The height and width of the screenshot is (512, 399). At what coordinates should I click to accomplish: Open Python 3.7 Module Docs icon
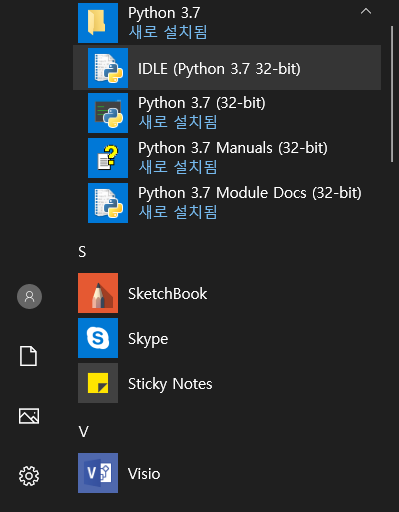tap(108, 203)
